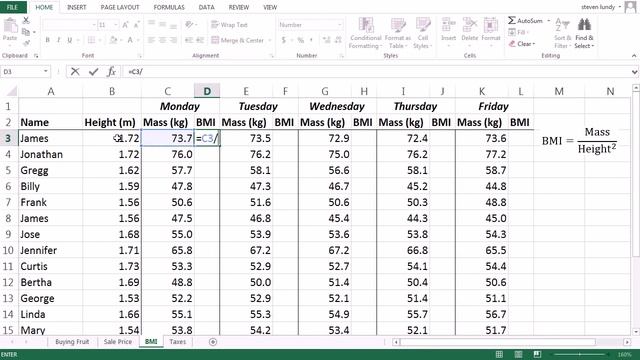Click the Select All corner button
This screenshot has width=640, height=360.
[x=11, y=91]
